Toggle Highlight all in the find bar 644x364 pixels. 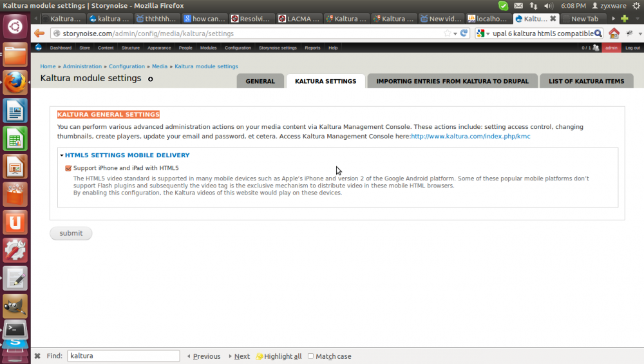[x=278, y=356]
